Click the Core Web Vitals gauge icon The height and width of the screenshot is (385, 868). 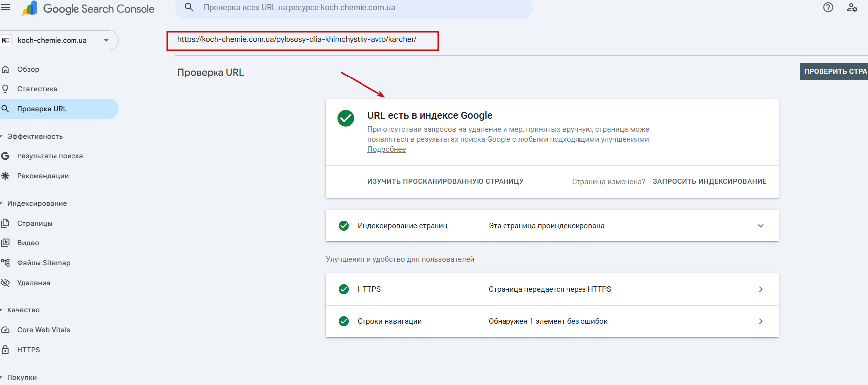pos(5,330)
